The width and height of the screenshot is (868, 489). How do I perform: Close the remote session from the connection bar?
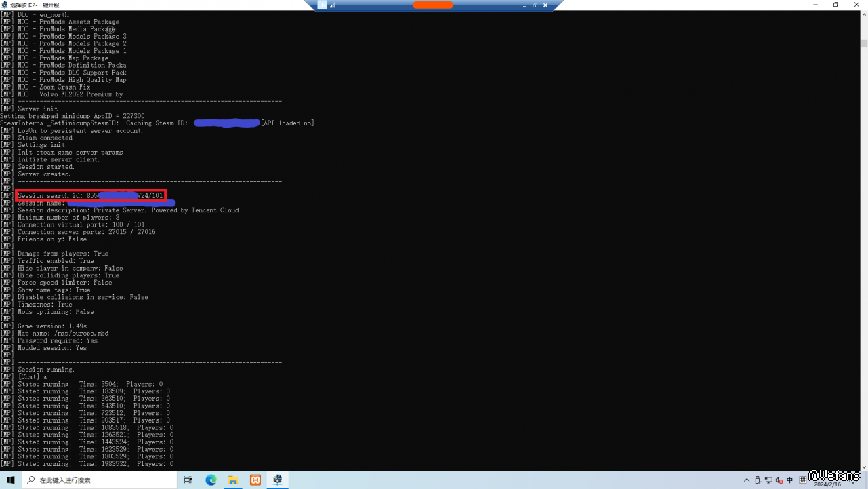(546, 5)
